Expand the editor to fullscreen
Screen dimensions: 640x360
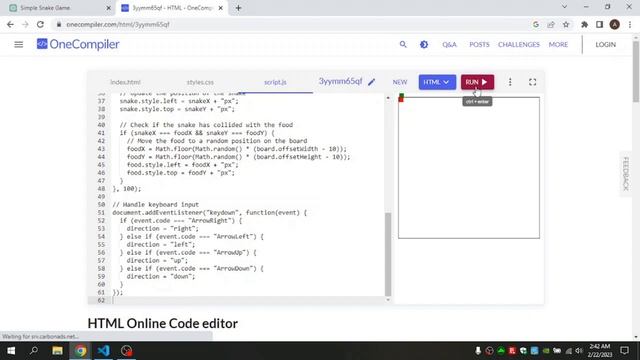533,82
